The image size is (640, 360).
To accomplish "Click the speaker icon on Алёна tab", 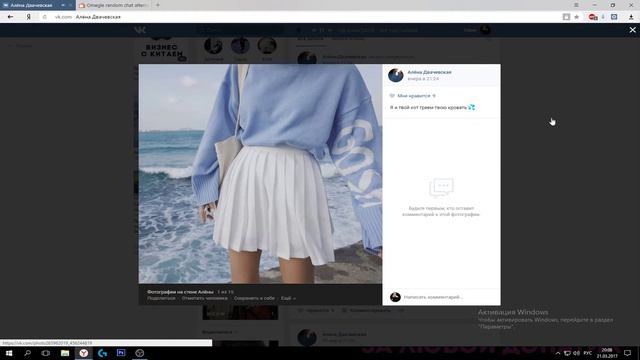I will [63, 5].
